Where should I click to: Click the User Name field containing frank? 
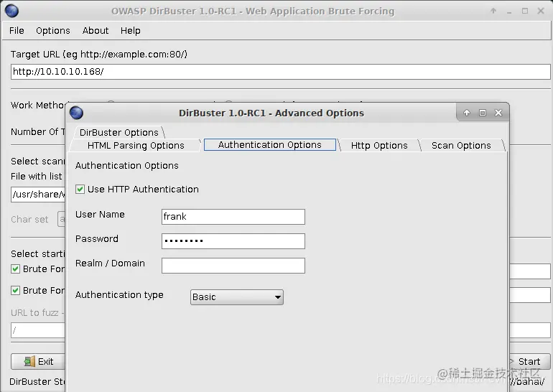(x=233, y=217)
